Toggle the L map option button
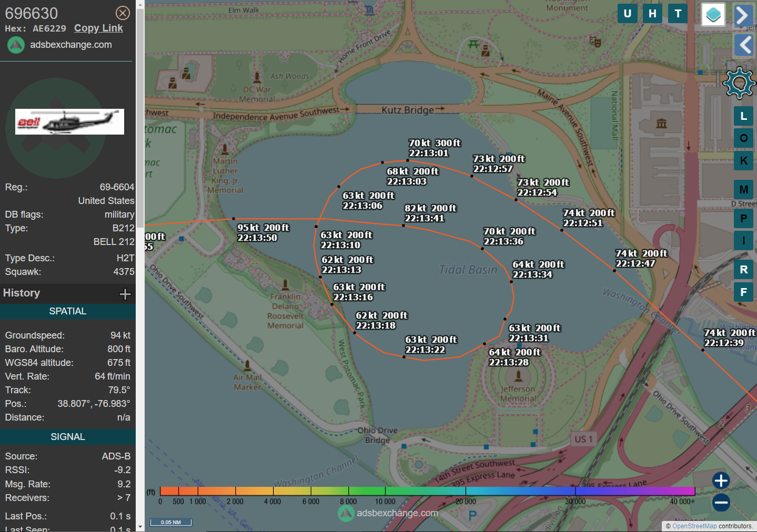Image resolution: width=757 pixels, height=532 pixels. tap(743, 116)
